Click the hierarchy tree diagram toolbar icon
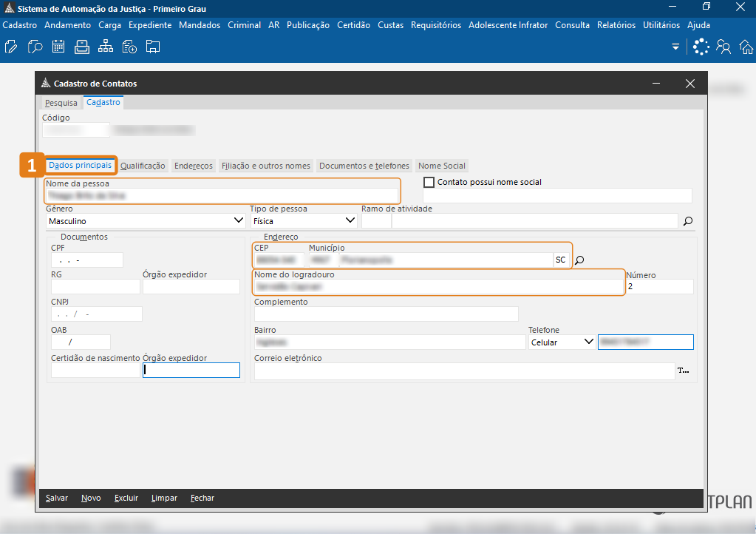The height and width of the screenshot is (534, 756). coord(106,47)
